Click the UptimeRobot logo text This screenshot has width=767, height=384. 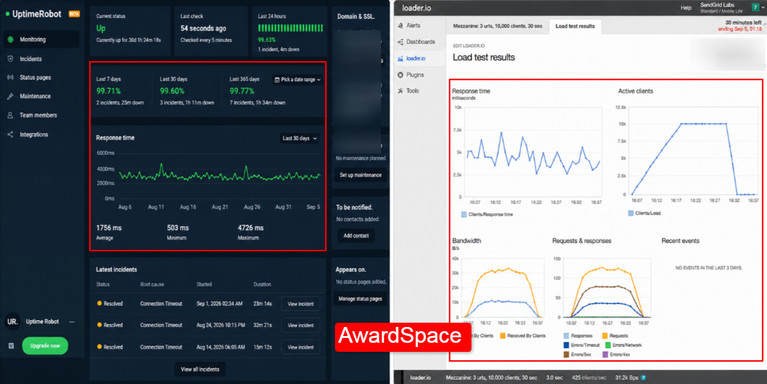tap(37, 14)
